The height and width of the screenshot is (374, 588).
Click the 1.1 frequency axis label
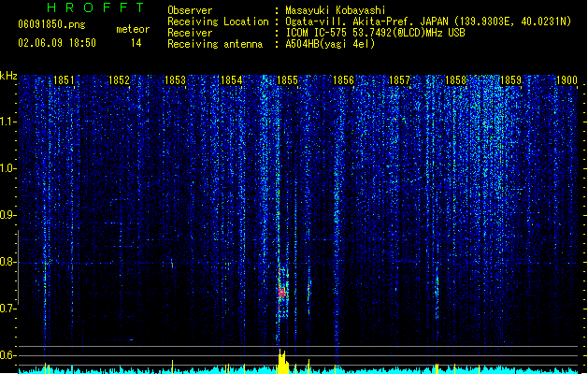8,122
